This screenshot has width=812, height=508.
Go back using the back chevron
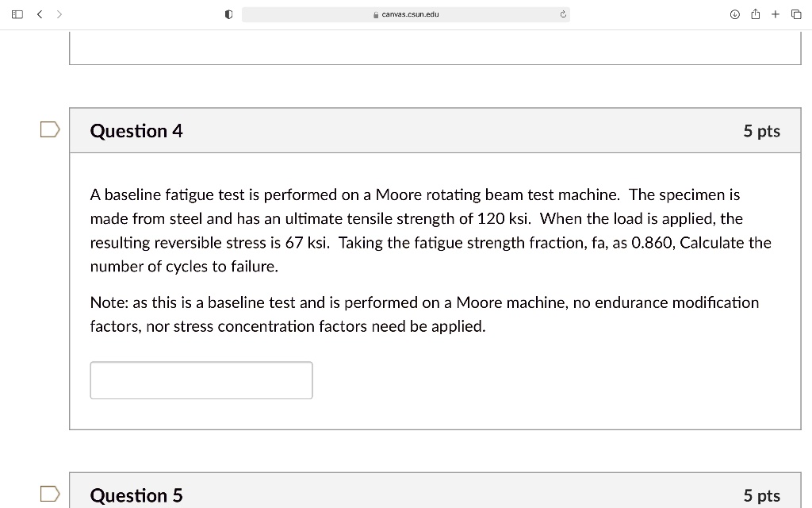(40, 13)
